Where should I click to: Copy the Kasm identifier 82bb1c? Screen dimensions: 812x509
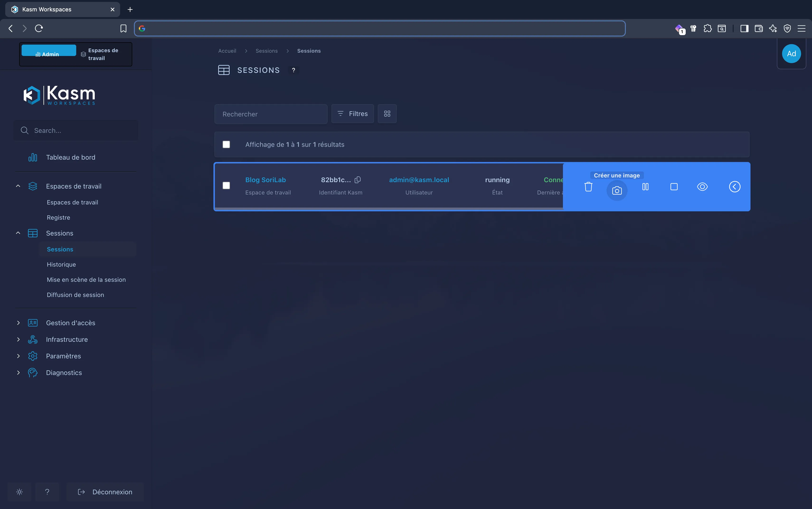358,180
